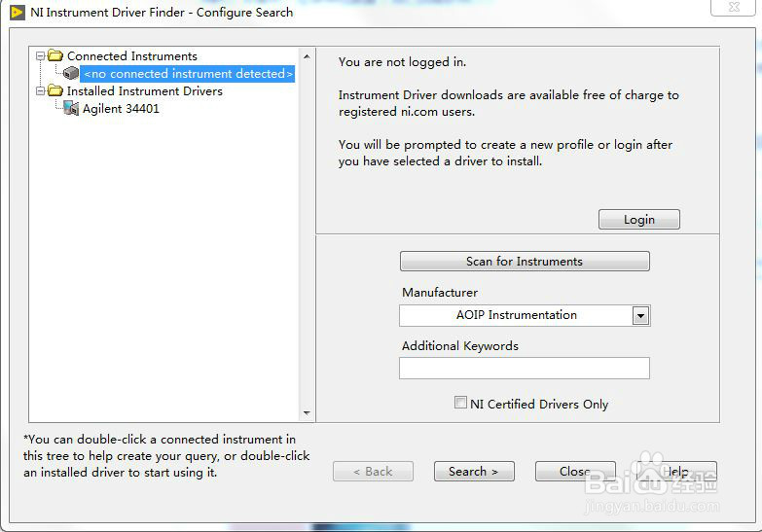Open the Manufacturer dropdown arrow
Viewport: 762px width, 532px height.
pos(640,316)
